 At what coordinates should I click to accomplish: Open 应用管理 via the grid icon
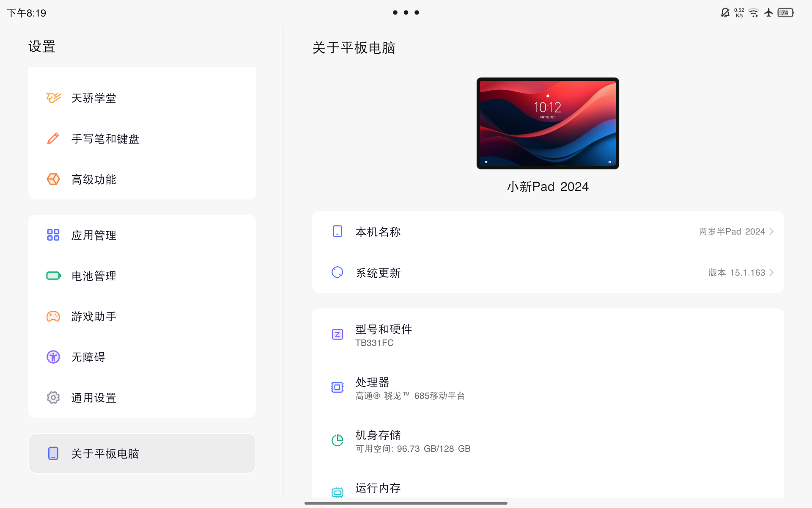coord(53,235)
